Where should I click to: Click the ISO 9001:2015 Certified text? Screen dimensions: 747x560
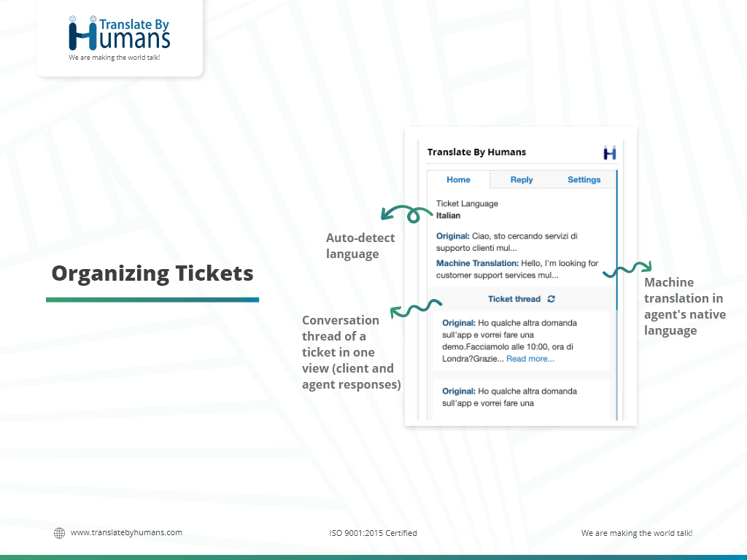coord(373,533)
